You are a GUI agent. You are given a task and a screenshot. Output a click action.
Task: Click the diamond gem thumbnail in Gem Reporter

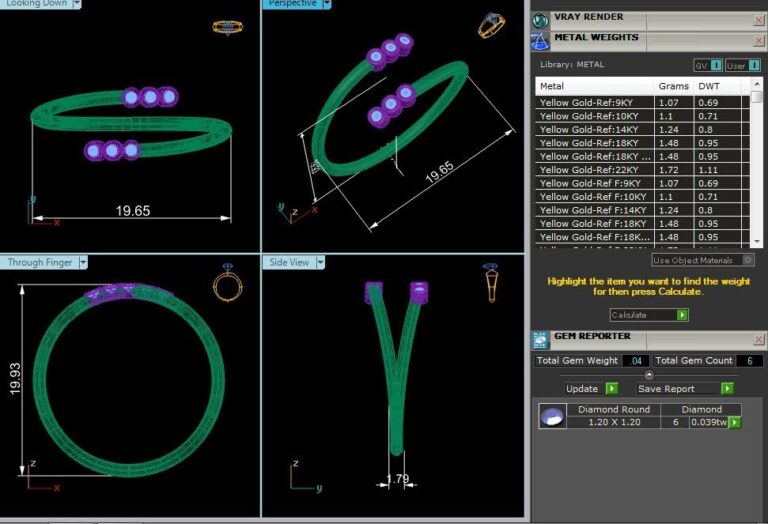click(552, 416)
